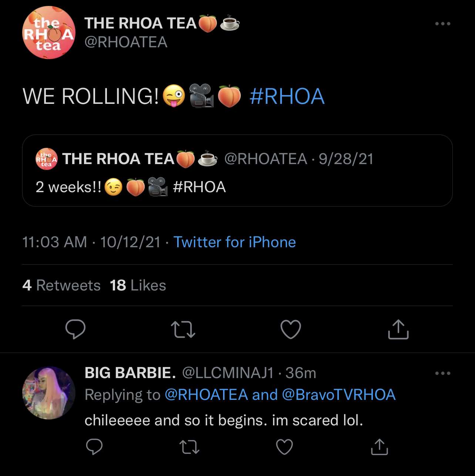475x476 pixels.
Task: Open THE RHOA TEA profile picture
Action: coord(49,33)
